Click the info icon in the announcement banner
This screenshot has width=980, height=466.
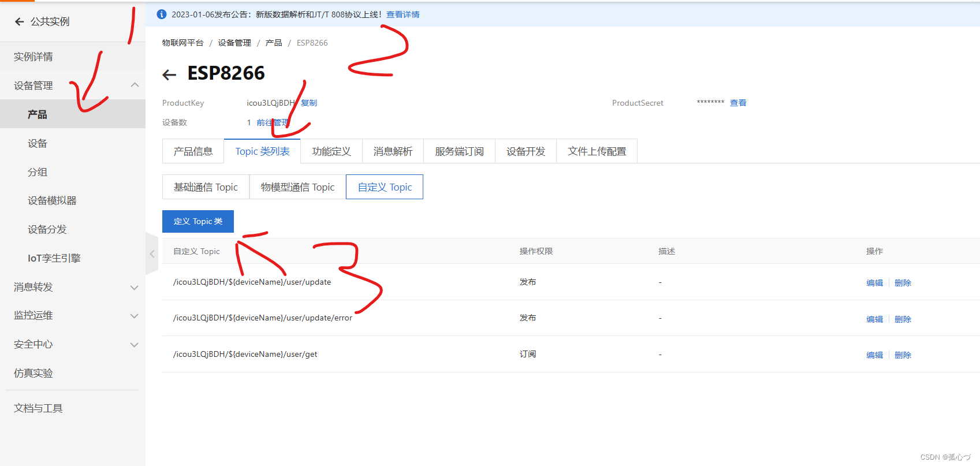162,14
